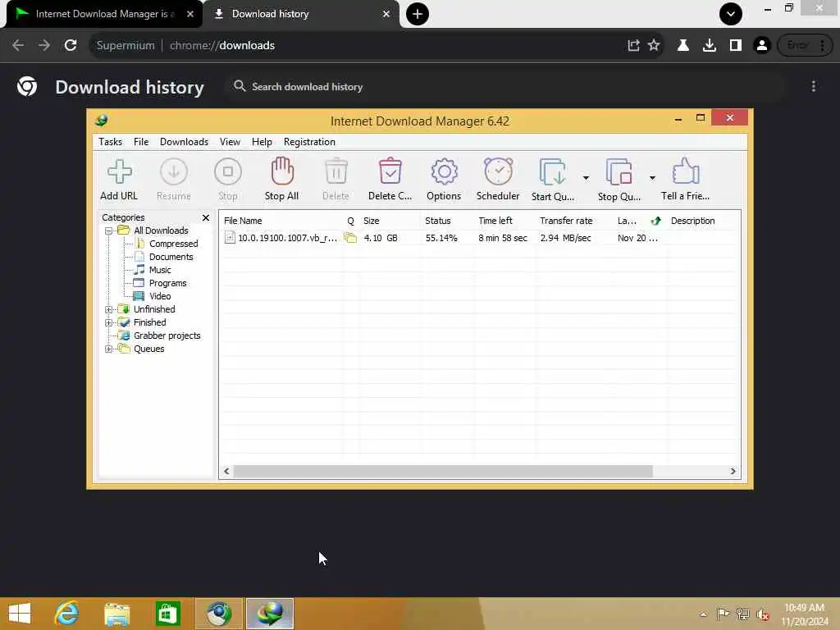Select the Finished folder label
Image resolution: width=840 pixels, height=630 pixels.
[x=149, y=322]
